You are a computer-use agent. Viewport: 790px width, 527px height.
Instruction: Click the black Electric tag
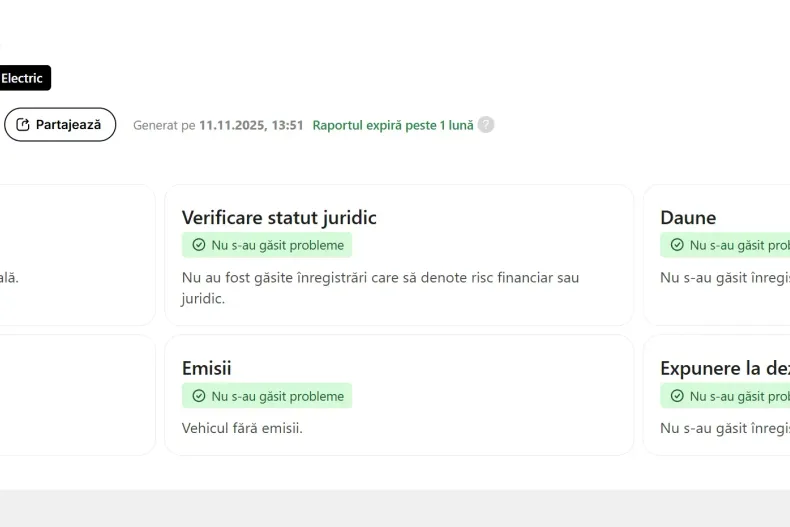coord(23,78)
